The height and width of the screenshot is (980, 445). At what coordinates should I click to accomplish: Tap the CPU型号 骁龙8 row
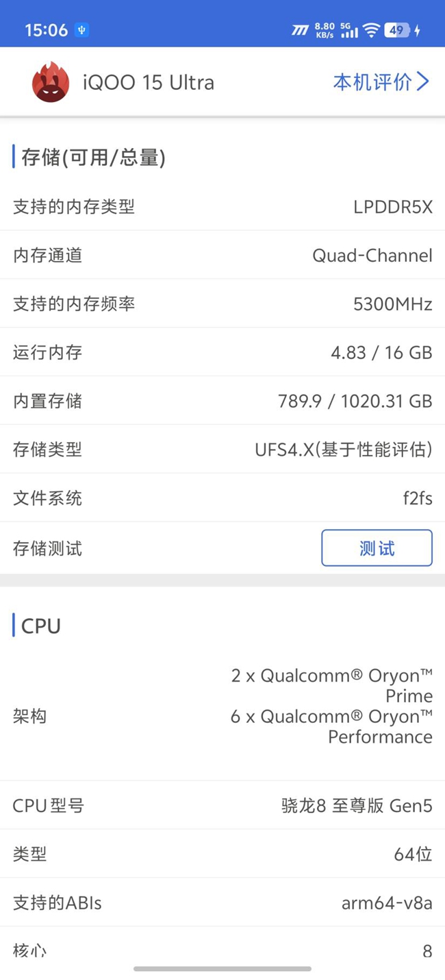[222, 805]
